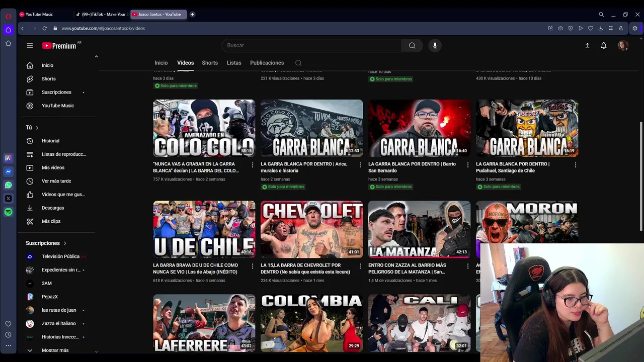This screenshot has height=362, width=644.
Task: Open ad blocker shield in address bar
Action: click(x=571, y=28)
